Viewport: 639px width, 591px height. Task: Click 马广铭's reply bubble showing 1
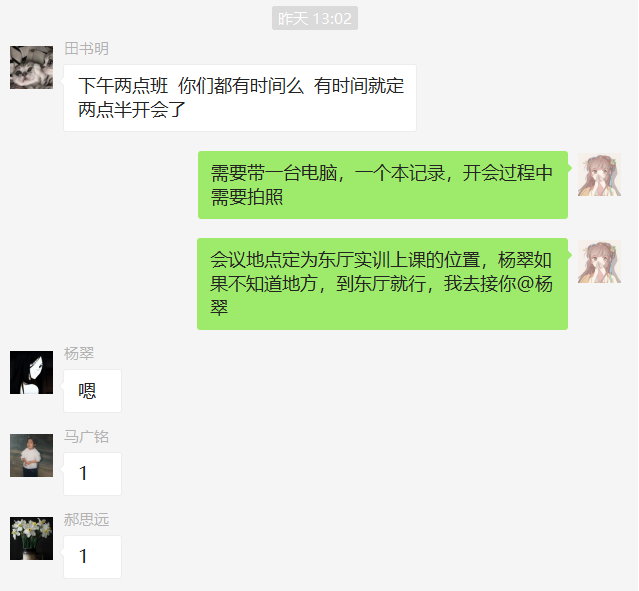pos(92,474)
